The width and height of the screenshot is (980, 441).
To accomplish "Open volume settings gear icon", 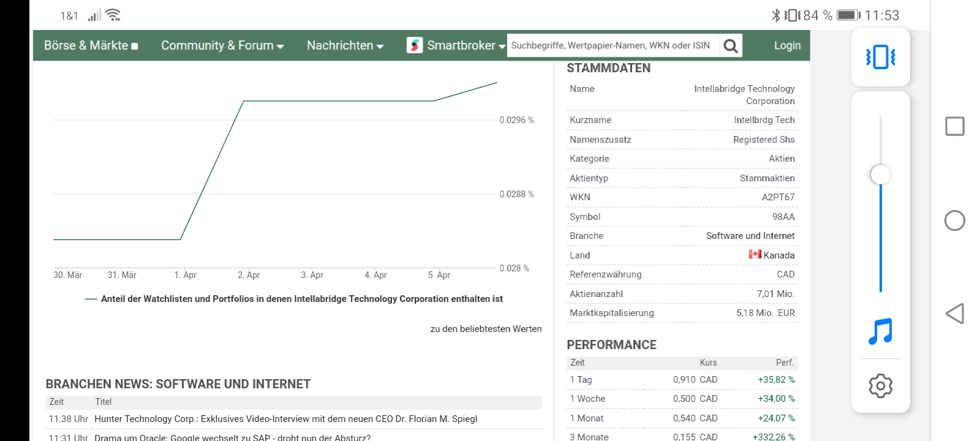I will [880, 386].
